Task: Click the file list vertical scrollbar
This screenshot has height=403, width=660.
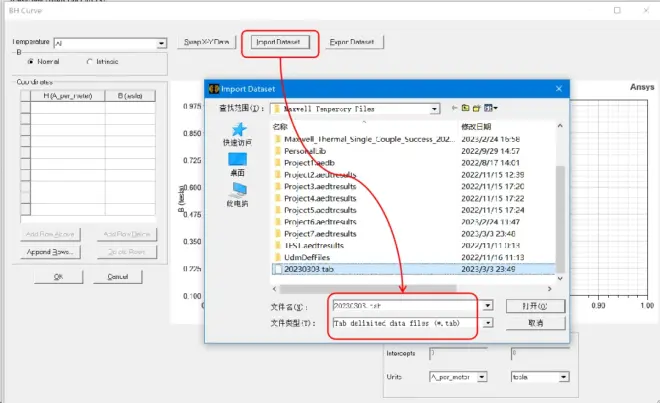Action: [x=560, y=219]
